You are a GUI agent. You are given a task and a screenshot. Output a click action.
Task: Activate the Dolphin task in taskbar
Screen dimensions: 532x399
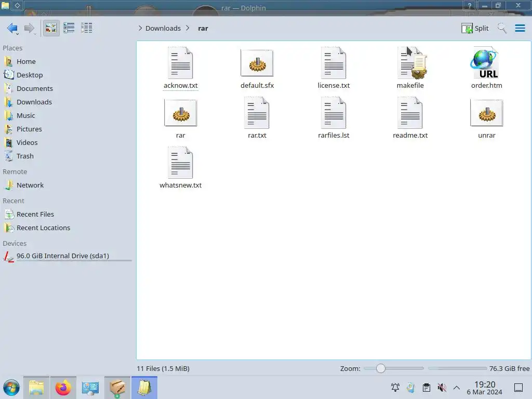coord(144,388)
